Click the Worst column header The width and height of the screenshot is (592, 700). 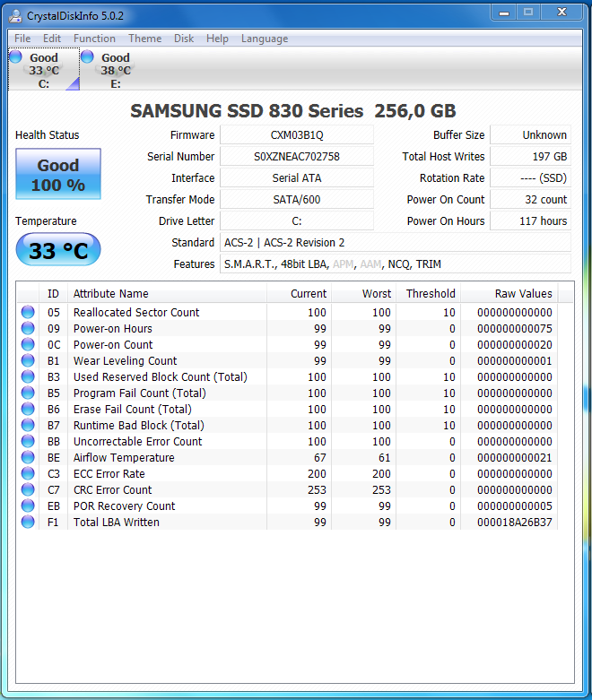(363, 293)
